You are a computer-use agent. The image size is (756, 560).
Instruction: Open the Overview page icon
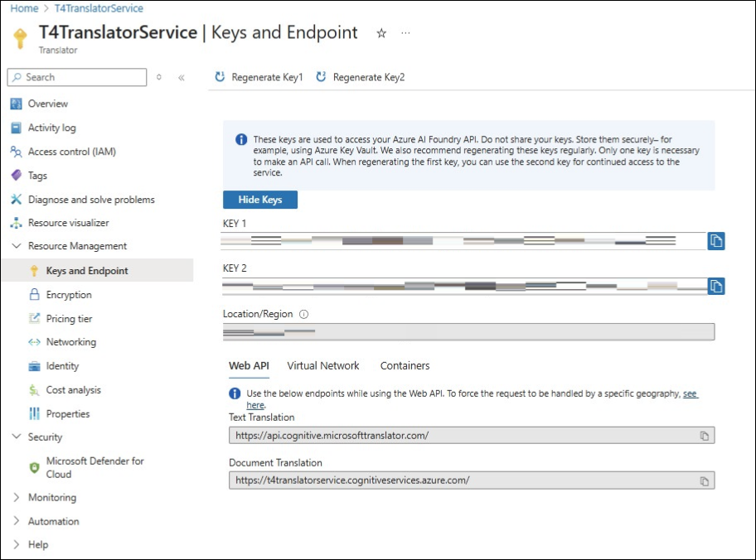pyautogui.click(x=16, y=104)
